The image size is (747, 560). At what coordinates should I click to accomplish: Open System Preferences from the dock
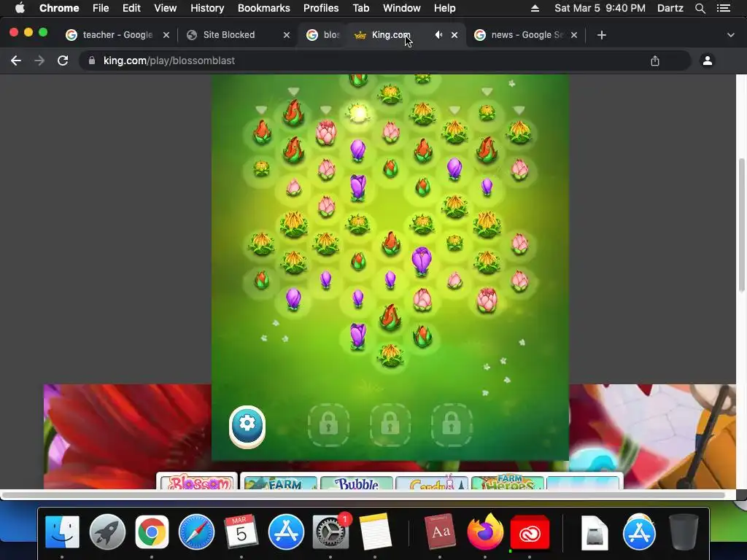[330, 532]
